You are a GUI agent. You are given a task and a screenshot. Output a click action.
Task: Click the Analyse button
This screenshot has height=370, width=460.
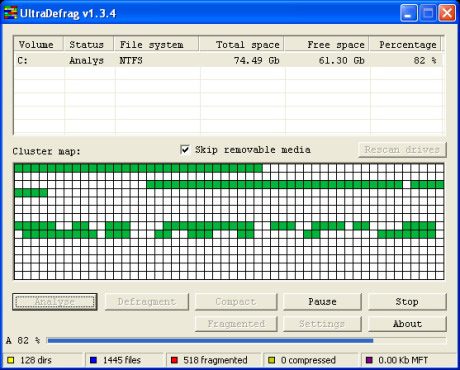tap(55, 302)
